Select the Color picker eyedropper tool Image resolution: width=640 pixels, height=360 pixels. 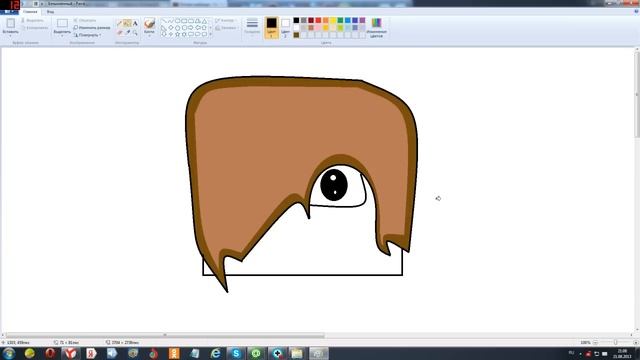click(x=127, y=32)
